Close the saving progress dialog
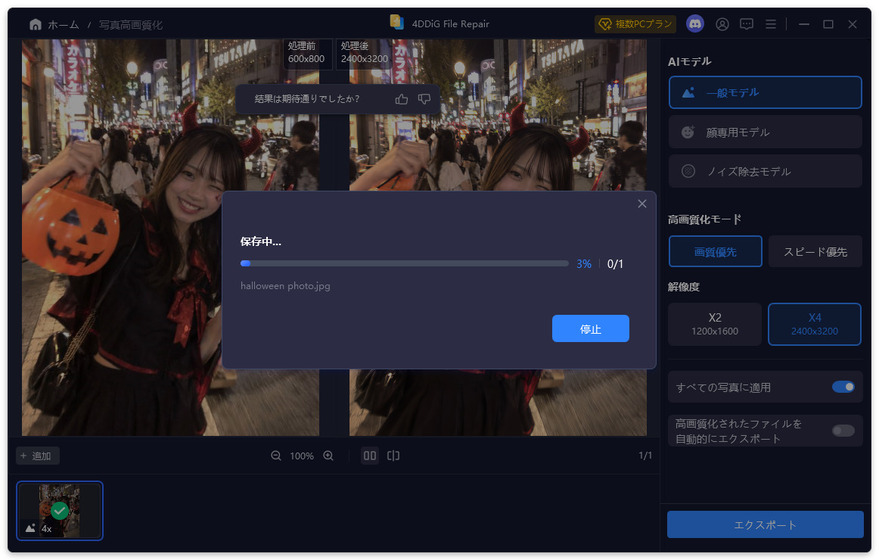This screenshot has width=879, height=560. 642,203
